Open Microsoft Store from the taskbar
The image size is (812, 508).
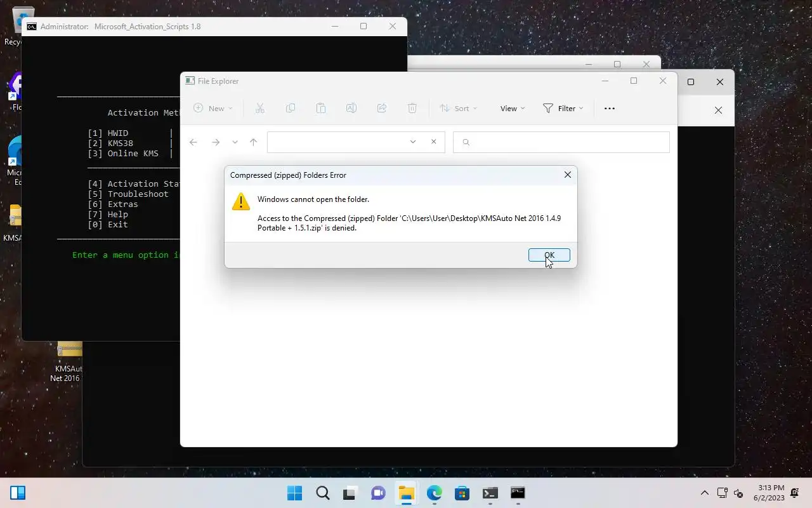click(x=462, y=493)
